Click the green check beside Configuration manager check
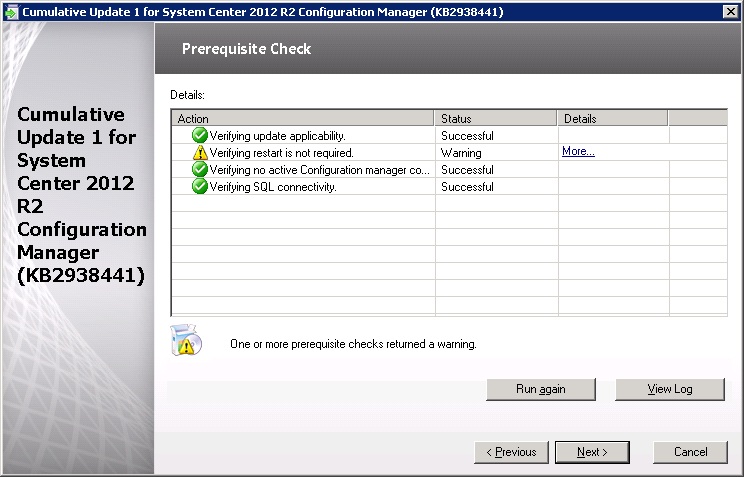This screenshot has height=477, width=744. coord(200,170)
